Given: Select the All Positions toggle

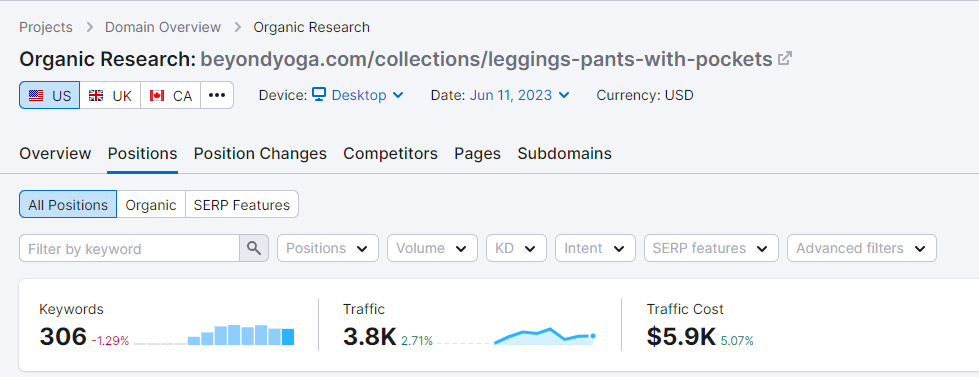Looking at the screenshot, I should tap(68, 205).
